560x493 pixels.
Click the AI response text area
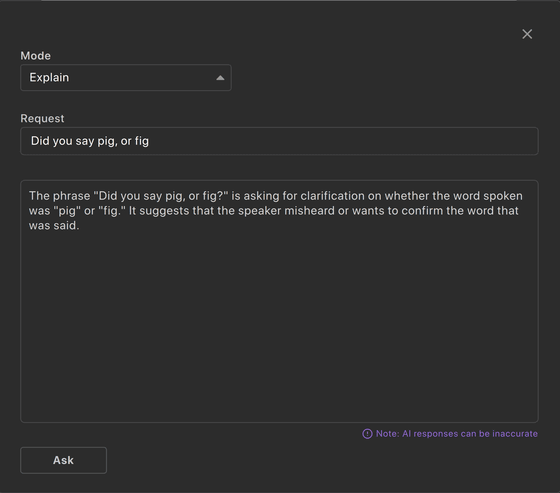click(279, 301)
